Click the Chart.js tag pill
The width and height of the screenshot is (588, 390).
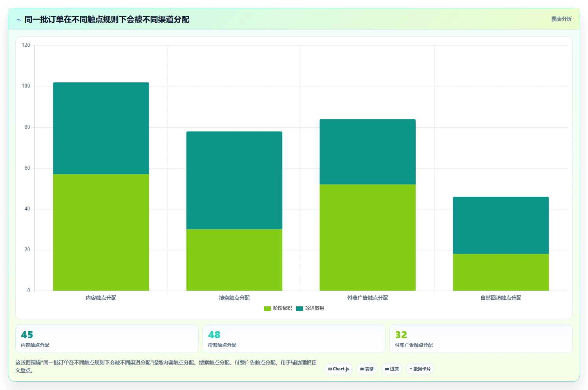[x=338, y=369]
